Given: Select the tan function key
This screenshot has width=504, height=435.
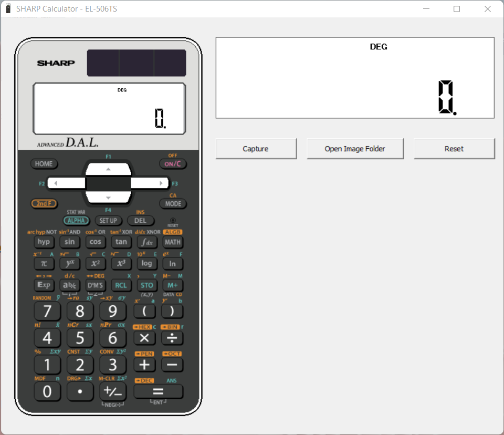Looking at the screenshot, I should (121, 242).
